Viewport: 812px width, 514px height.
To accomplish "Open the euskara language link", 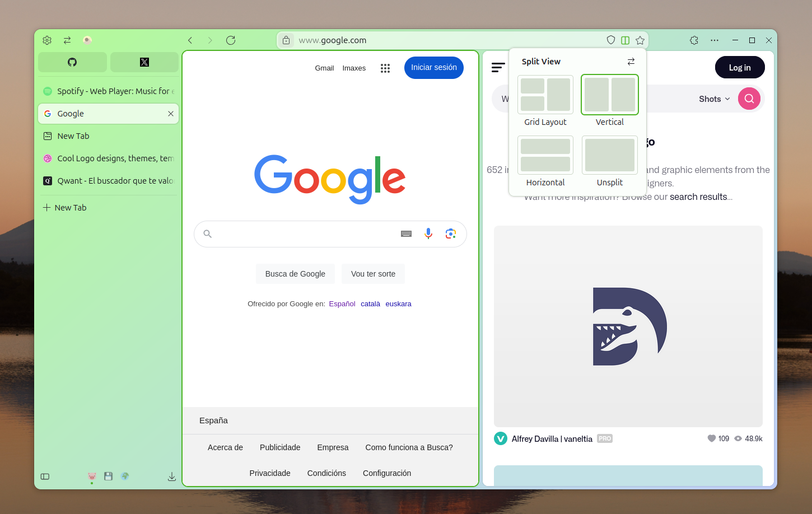I will (398, 303).
